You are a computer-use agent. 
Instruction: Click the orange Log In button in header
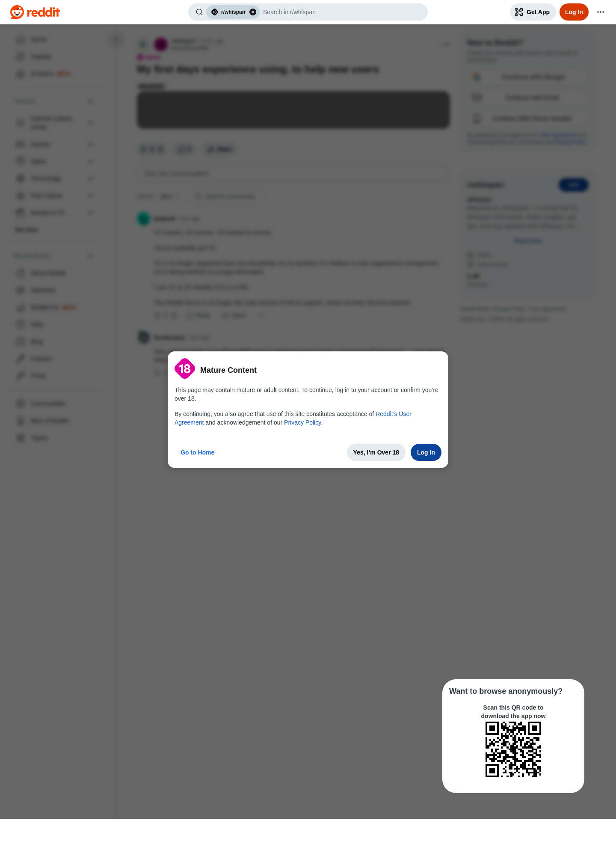574,12
